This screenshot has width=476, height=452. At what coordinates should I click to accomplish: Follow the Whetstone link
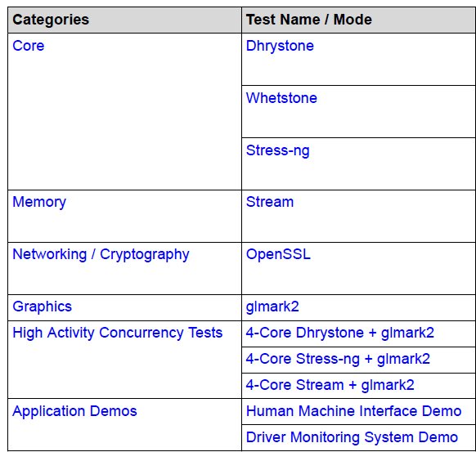281,98
